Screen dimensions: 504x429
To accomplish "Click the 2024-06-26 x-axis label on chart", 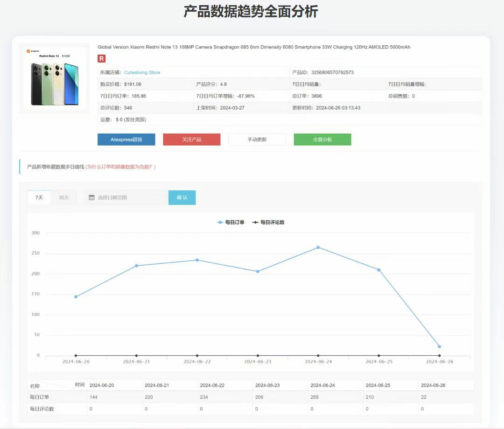I will 440,362.
